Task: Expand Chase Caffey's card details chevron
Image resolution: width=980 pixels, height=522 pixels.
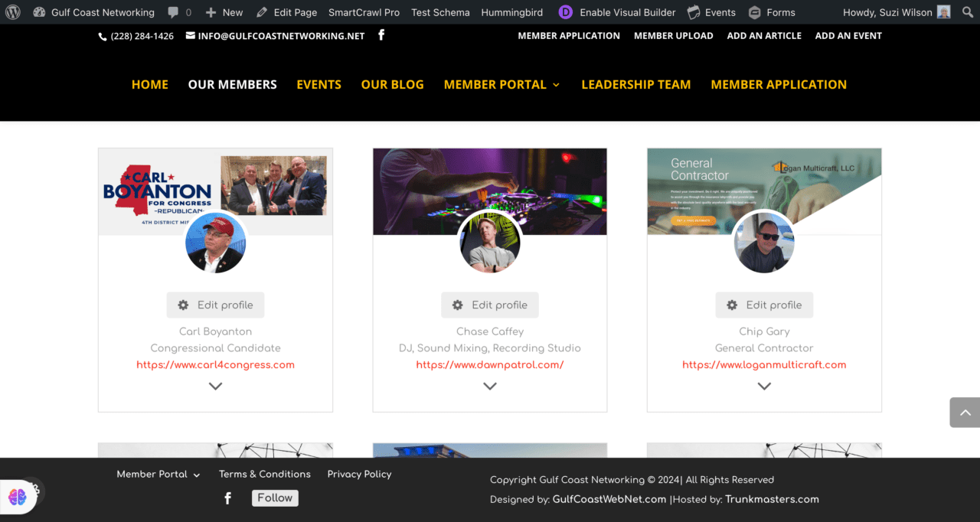Action: coord(490,387)
